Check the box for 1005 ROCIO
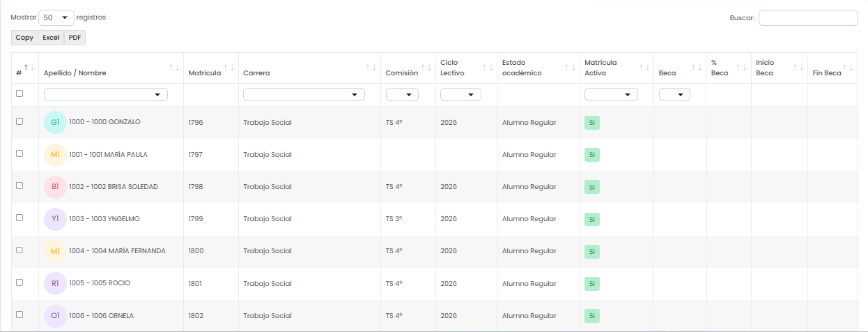 point(20,282)
